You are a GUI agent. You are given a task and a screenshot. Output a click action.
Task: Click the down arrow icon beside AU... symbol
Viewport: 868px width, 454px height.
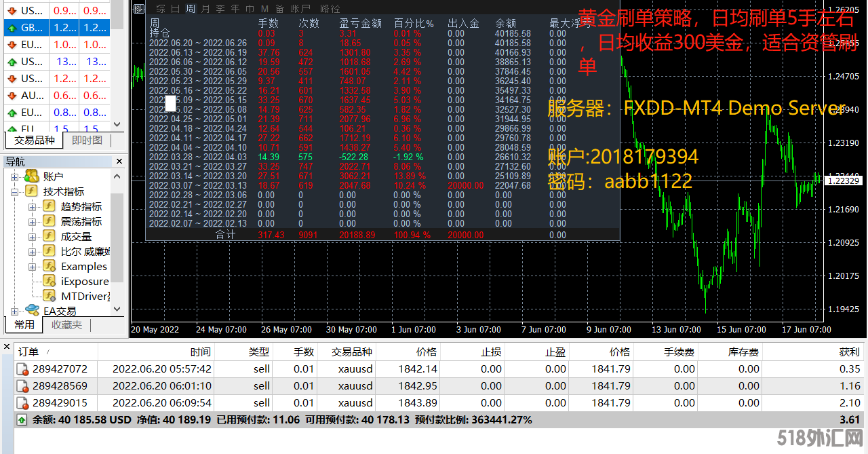click(x=12, y=96)
